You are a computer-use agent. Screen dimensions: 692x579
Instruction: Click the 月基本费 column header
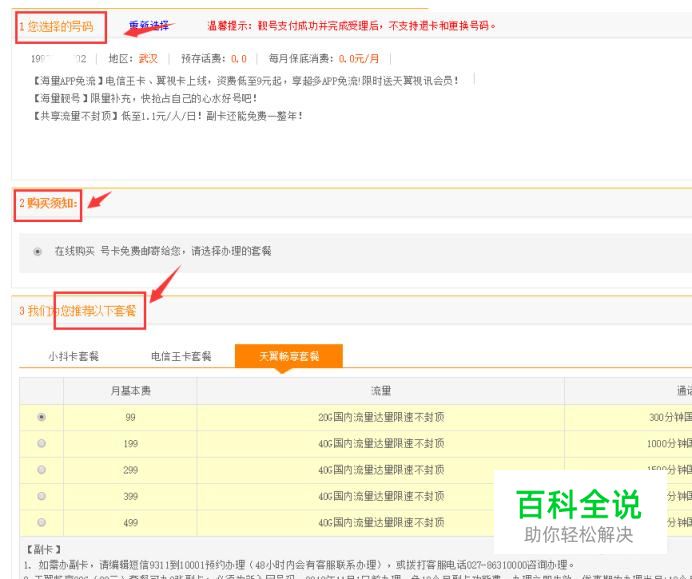click(x=130, y=391)
